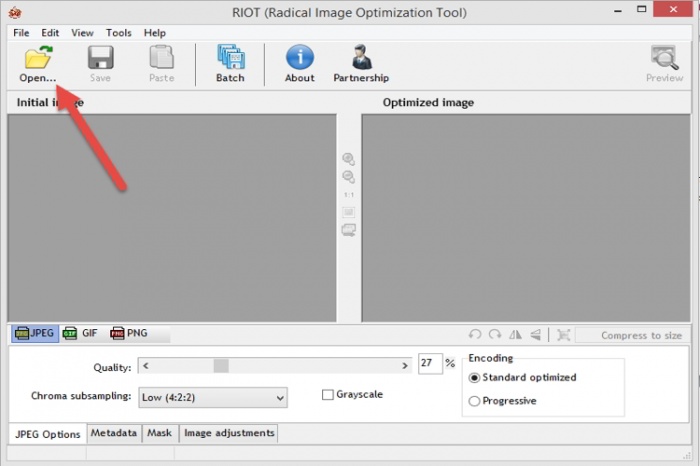
Task: Click the Optimized image preview pane
Action: (x=526, y=218)
